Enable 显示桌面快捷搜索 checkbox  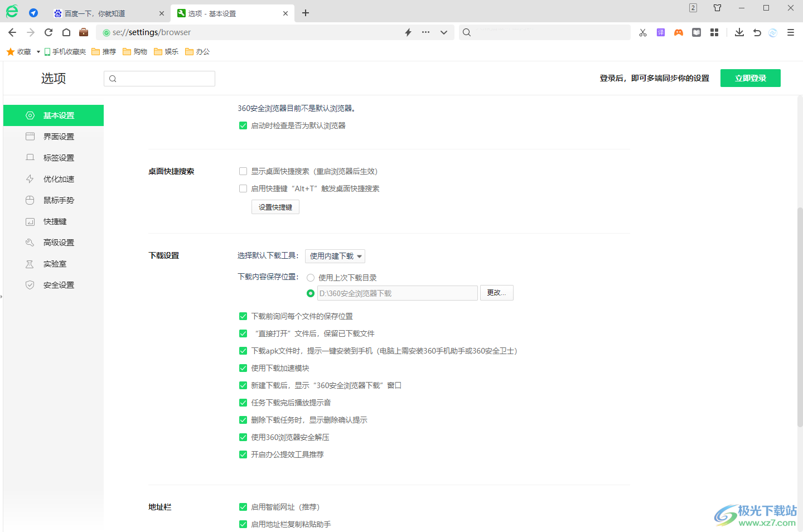click(x=243, y=171)
